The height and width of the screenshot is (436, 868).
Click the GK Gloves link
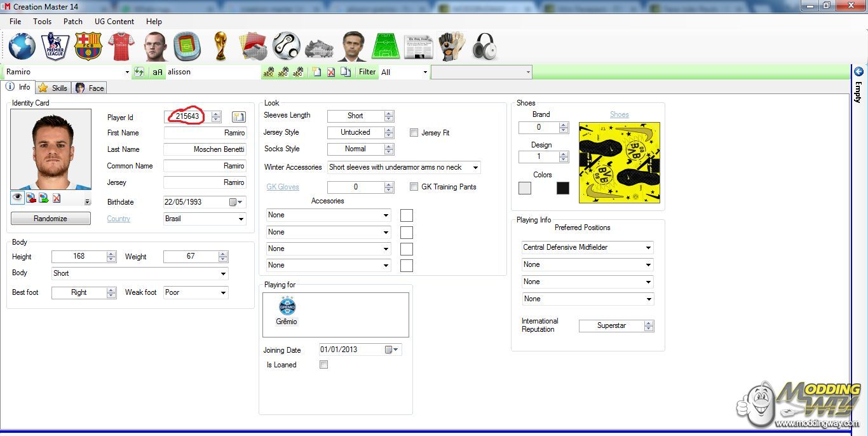283,187
